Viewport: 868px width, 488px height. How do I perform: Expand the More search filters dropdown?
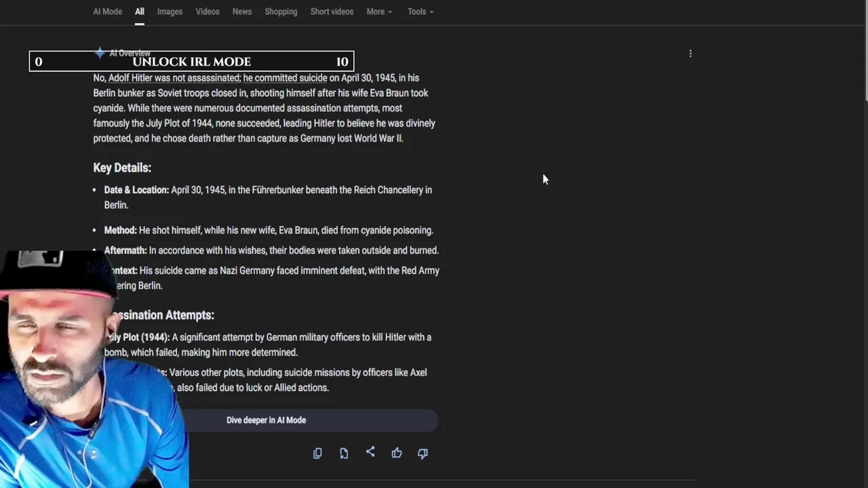click(x=379, y=12)
